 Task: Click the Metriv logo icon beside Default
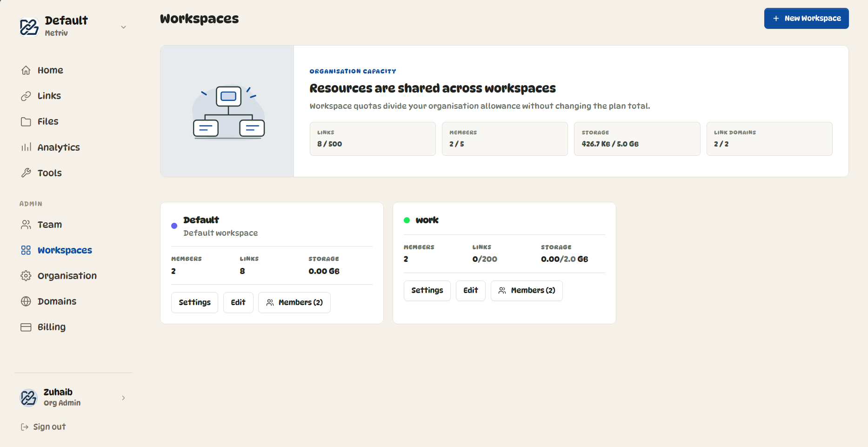(x=29, y=27)
